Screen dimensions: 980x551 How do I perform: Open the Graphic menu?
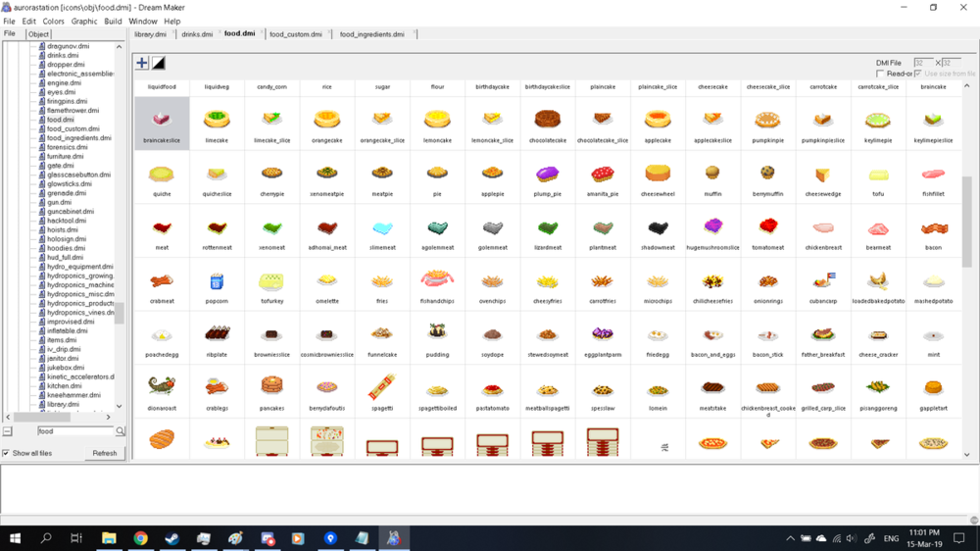pyautogui.click(x=84, y=22)
